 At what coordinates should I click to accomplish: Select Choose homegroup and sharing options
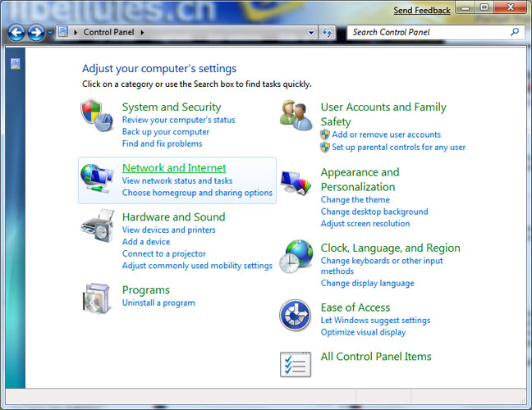pos(197,193)
